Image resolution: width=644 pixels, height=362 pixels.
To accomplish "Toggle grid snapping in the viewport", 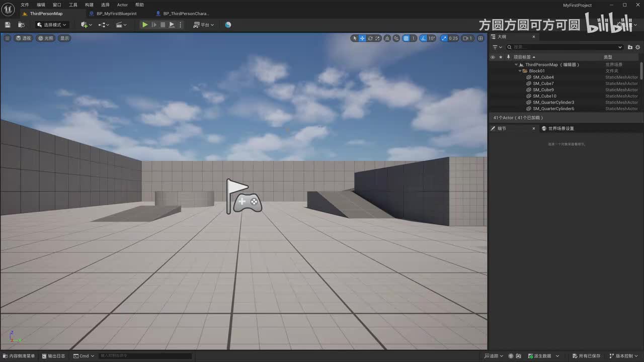I will (406, 38).
